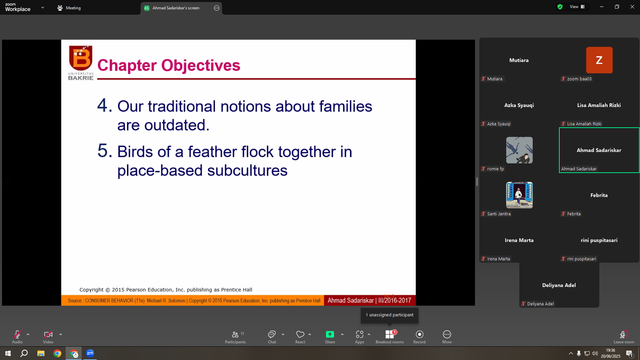
Task: Open Breakout rooms
Action: (390, 336)
